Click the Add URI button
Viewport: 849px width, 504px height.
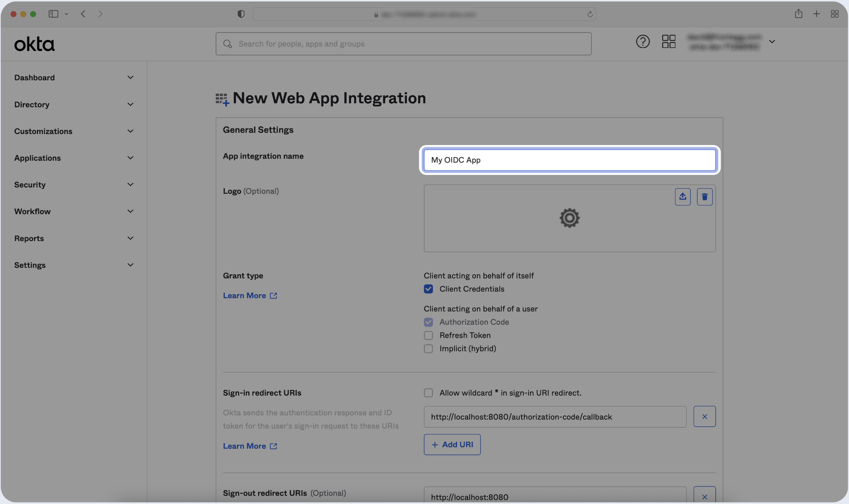click(x=452, y=444)
